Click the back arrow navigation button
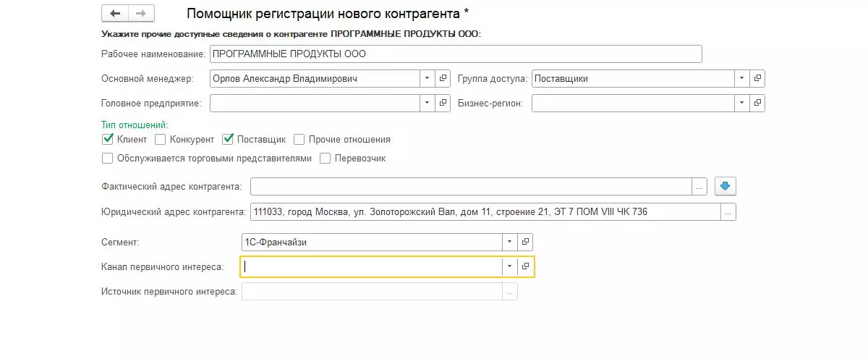The width and height of the screenshot is (868, 362). click(x=115, y=14)
